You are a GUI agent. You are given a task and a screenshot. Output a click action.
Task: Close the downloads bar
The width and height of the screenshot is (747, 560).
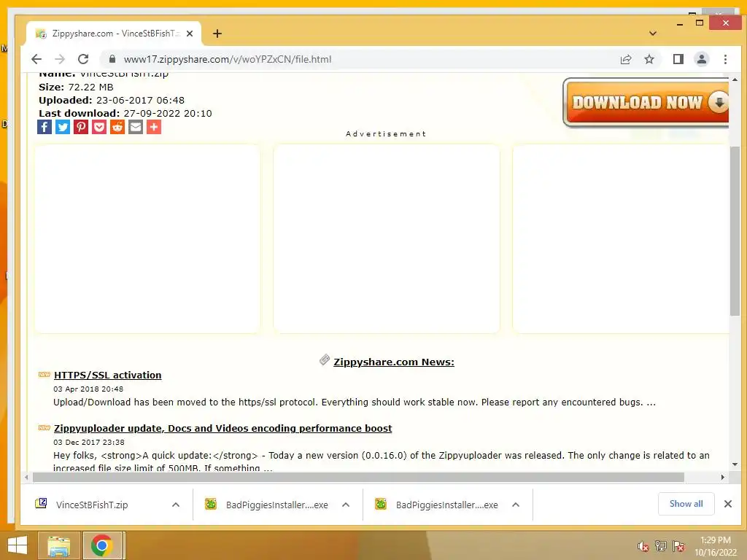click(x=728, y=504)
